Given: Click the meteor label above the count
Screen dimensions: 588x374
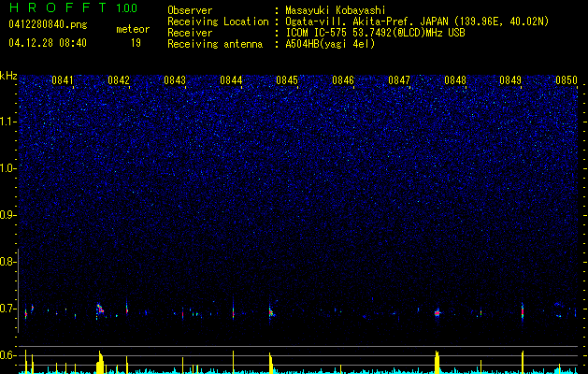Looking at the screenshot, I should pyautogui.click(x=133, y=29).
